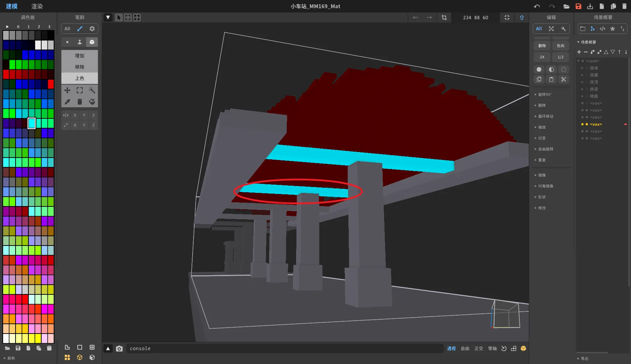Click the paint bucket fill tool

92,101
